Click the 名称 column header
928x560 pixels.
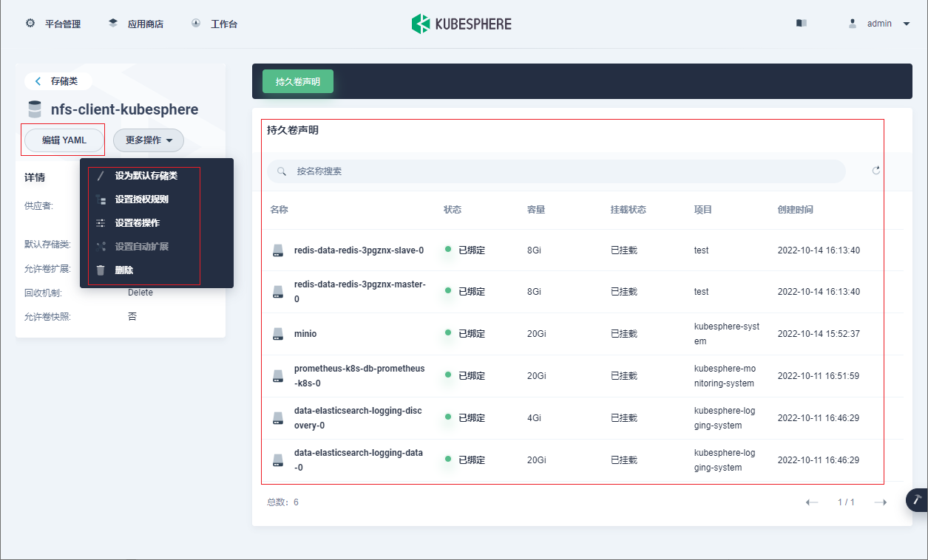point(279,210)
